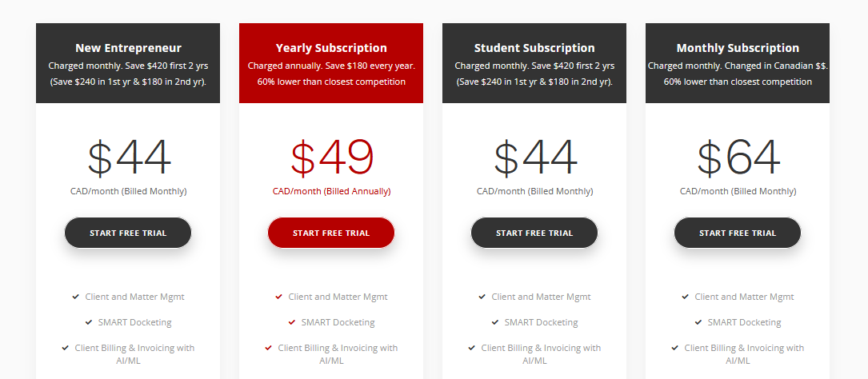Screen dimensions: 868x379
Task: Select the Student Subscription plan header
Action: pos(534,63)
